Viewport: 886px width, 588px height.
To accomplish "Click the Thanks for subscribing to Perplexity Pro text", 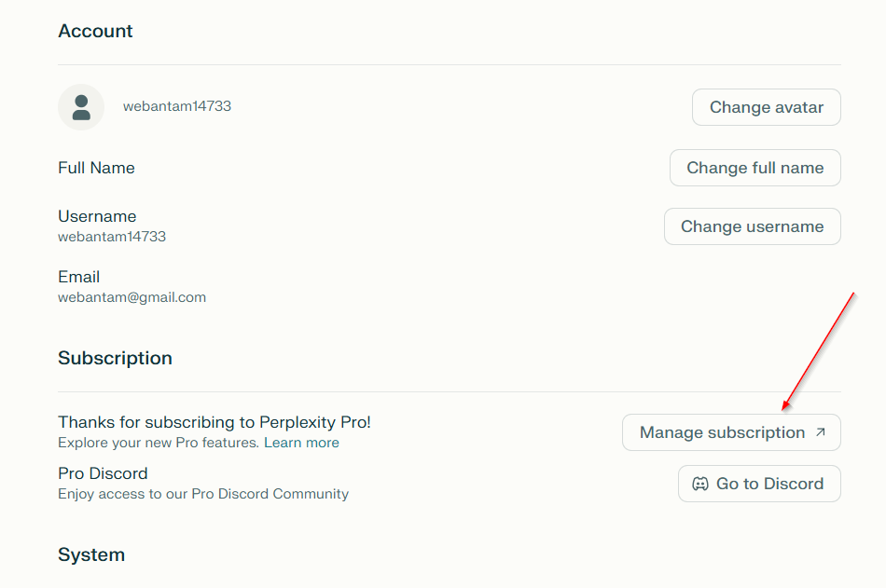I will pyautogui.click(x=215, y=422).
